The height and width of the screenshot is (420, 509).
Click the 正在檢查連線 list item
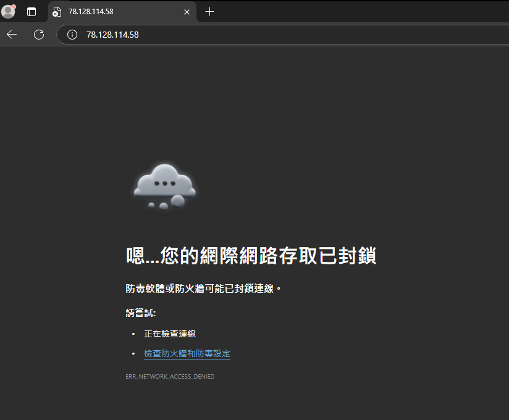point(169,334)
